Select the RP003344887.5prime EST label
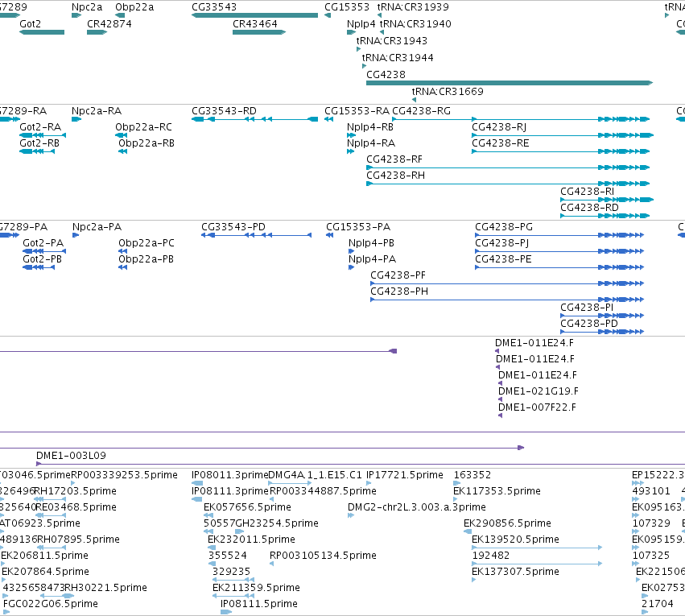685x616 pixels. 324,491
